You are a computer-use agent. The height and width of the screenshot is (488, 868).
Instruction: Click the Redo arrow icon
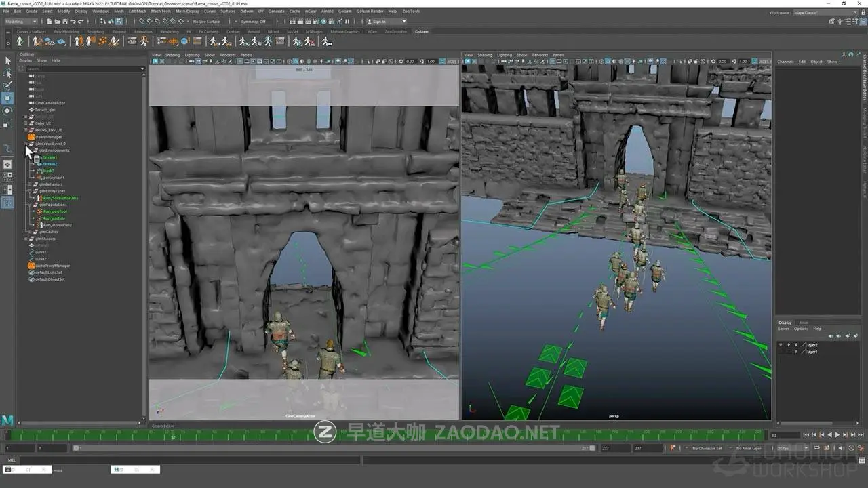(x=79, y=22)
